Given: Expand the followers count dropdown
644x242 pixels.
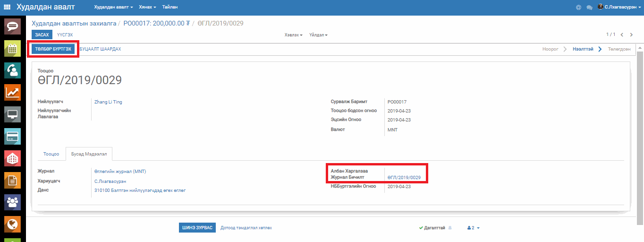Looking at the screenshot, I should coord(473,228).
